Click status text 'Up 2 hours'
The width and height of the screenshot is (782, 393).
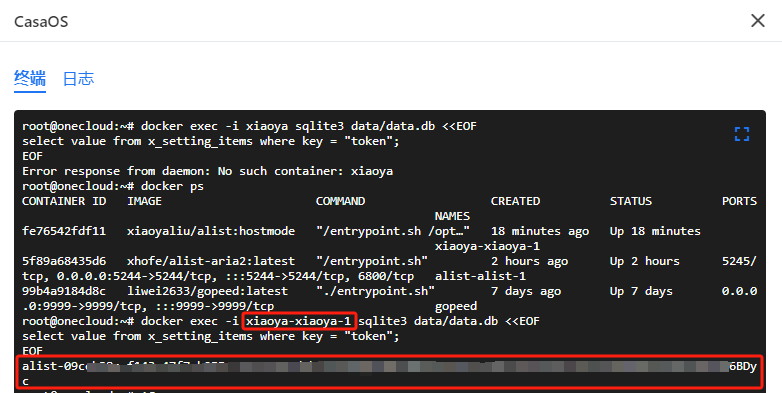tap(644, 261)
